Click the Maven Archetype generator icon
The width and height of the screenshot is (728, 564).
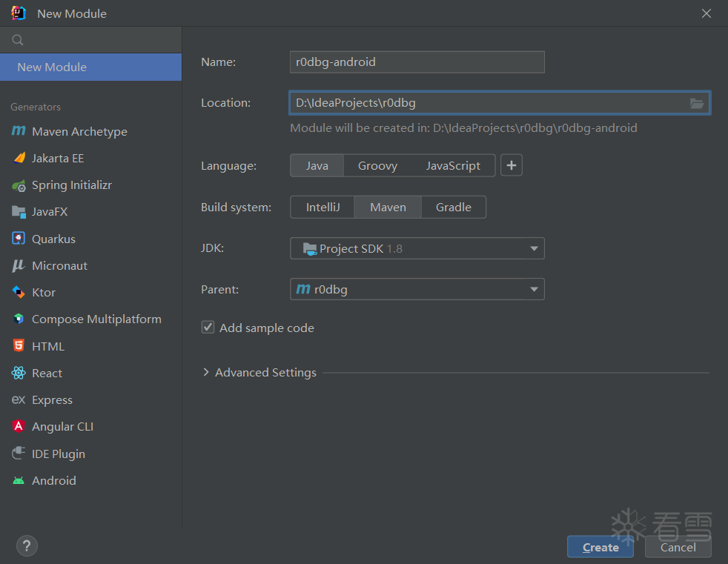[19, 131]
